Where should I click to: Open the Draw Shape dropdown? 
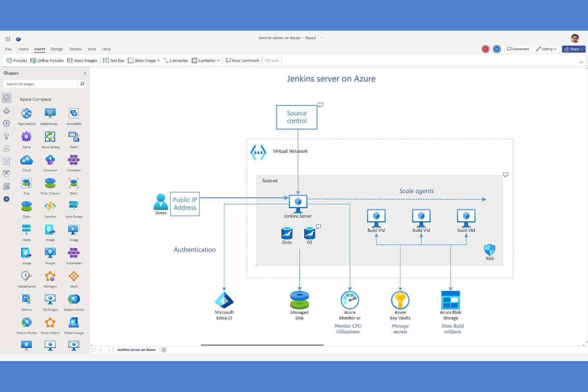[x=143, y=60]
